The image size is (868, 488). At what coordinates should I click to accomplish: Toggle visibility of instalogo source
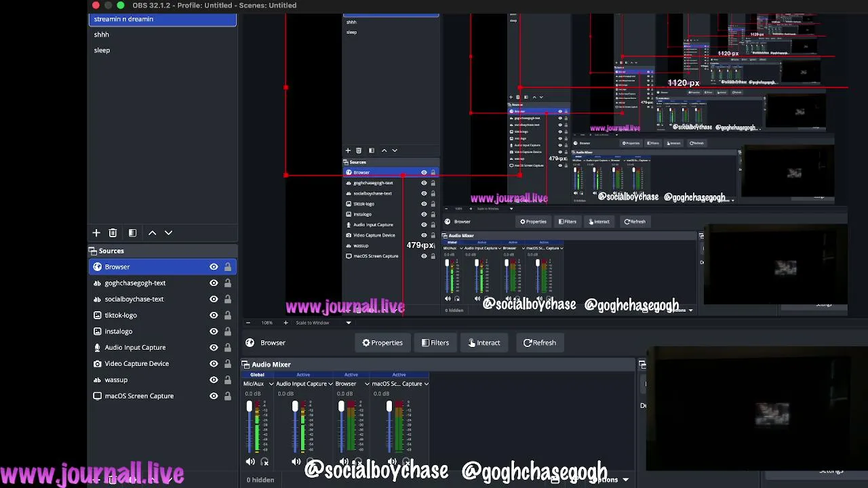pyautogui.click(x=214, y=331)
